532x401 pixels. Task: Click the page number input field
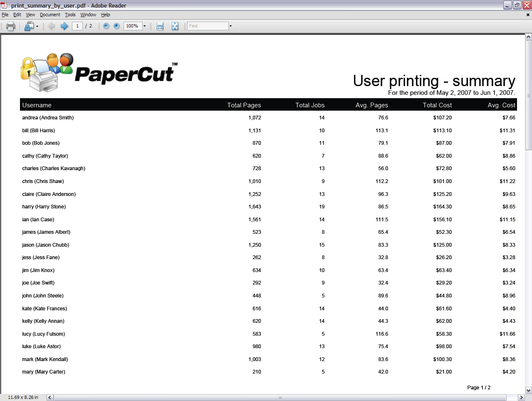(x=77, y=26)
